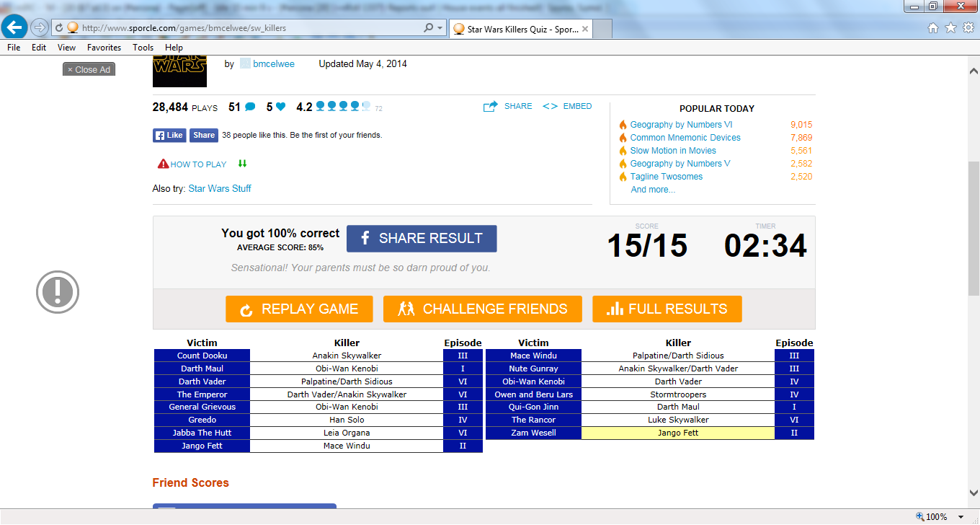980x525 pixels.
Task: Open the Edit menu
Action: (39, 48)
